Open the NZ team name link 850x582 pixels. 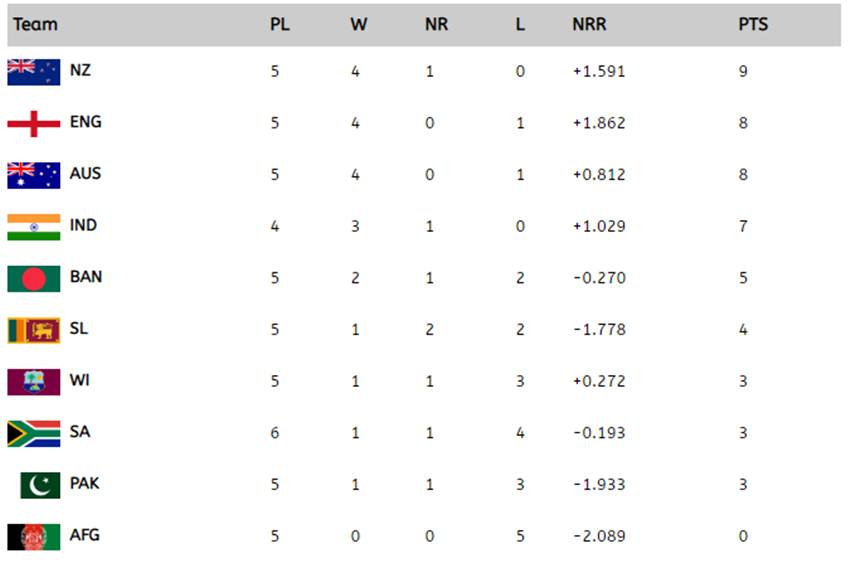click(x=81, y=71)
